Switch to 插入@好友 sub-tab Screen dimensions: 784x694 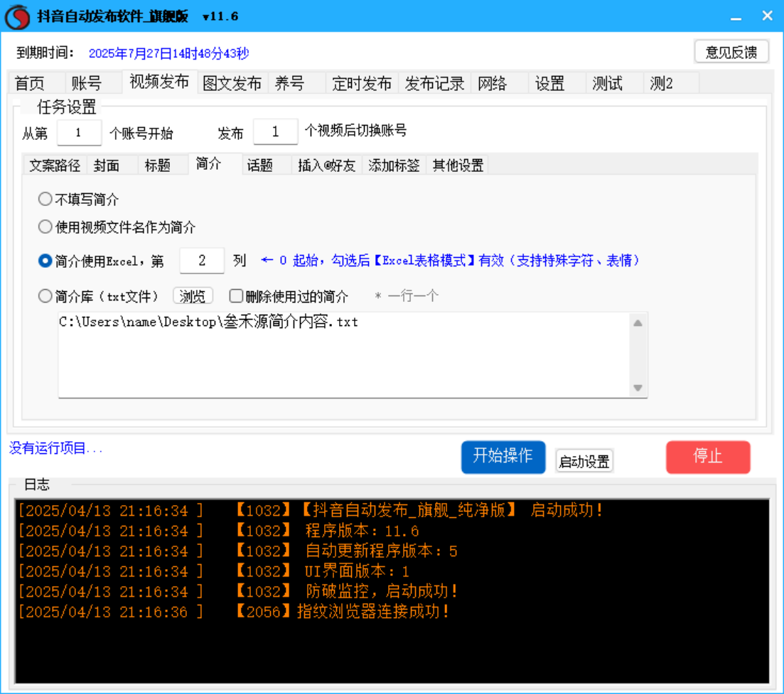point(327,166)
